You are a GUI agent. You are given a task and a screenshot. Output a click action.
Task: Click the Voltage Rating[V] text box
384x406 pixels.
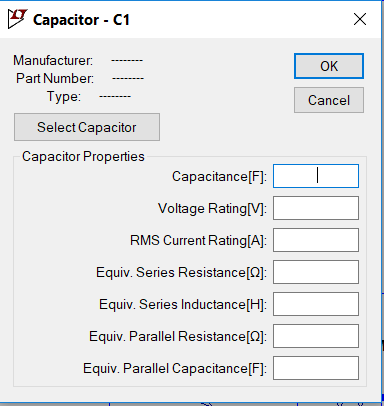click(316, 208)
